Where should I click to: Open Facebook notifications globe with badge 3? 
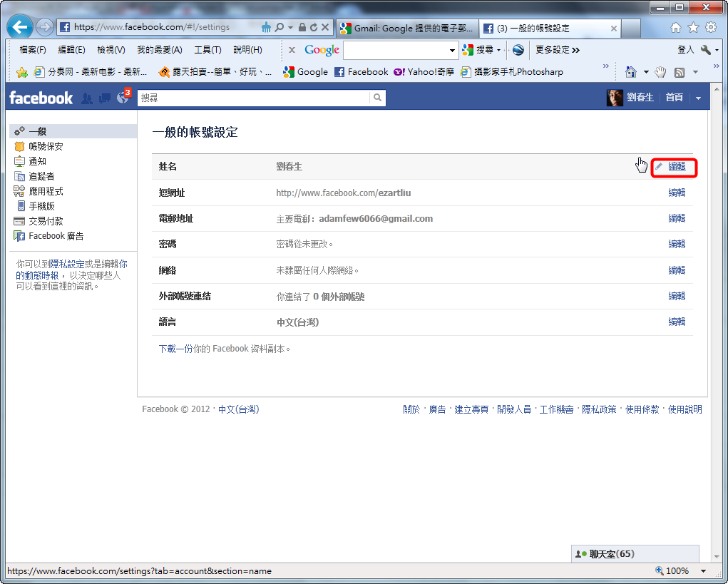(x=123, y=96)
